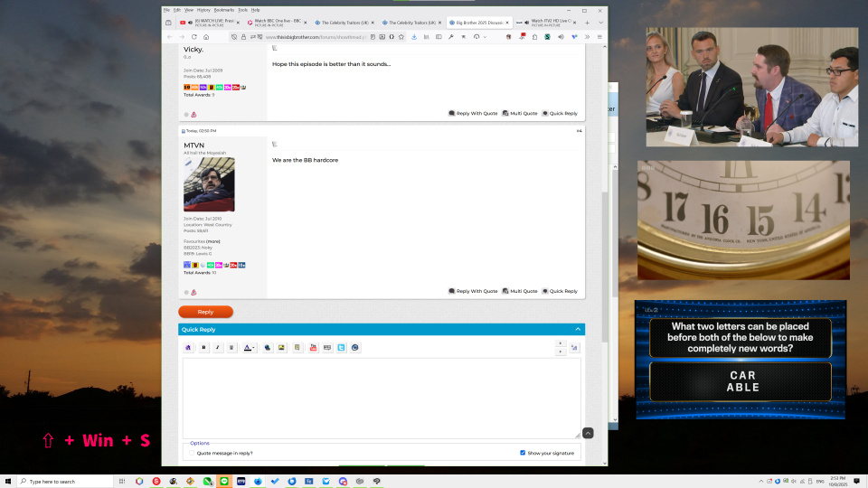Click Multi Quote on Vicky's post
Screen dimensions: 868x488
pyautogui.click(x=520, y=114)
